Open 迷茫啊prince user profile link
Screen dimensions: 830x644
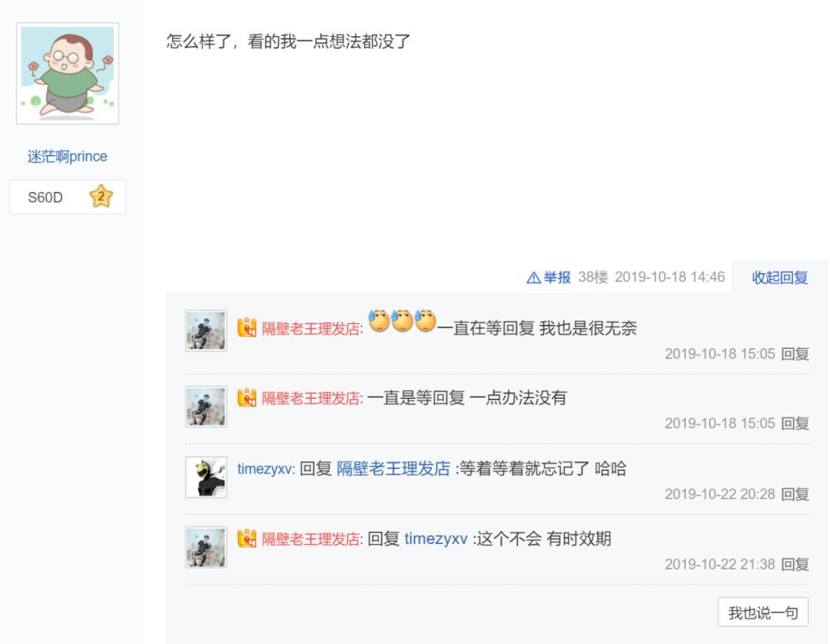(67, 157)
